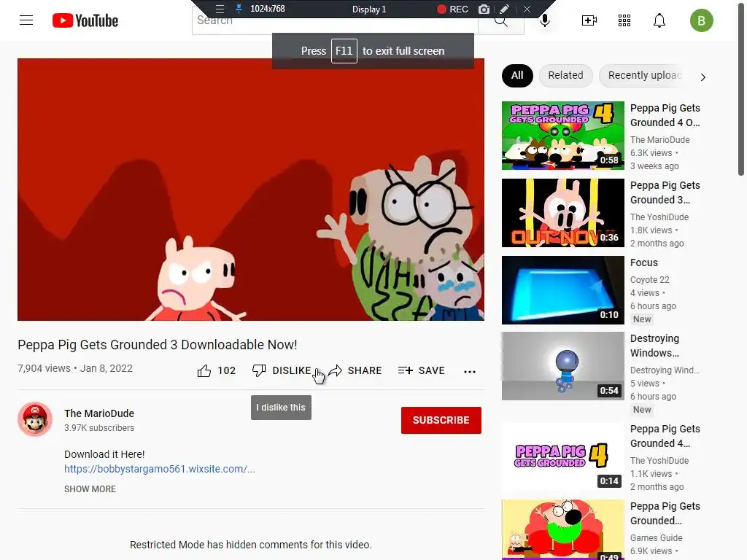Click 'Coyote 22' channel name

coord(649,279)
